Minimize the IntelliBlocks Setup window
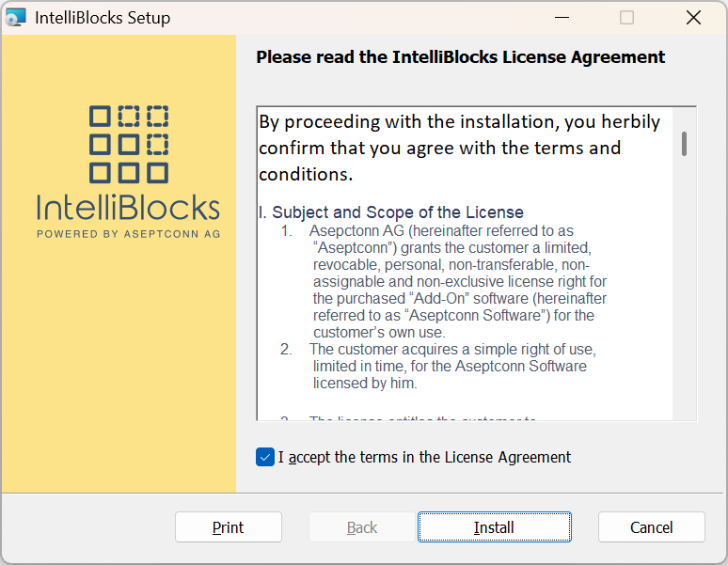This screenshot has height=565, width=728. point(562,17)
